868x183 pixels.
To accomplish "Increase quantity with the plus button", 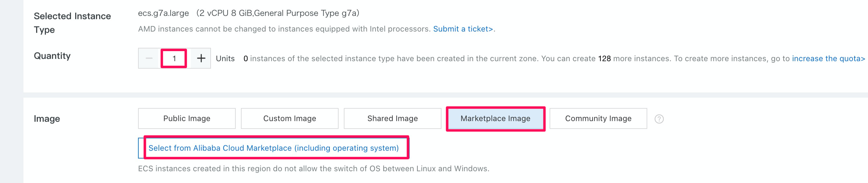I will [201, 59].
